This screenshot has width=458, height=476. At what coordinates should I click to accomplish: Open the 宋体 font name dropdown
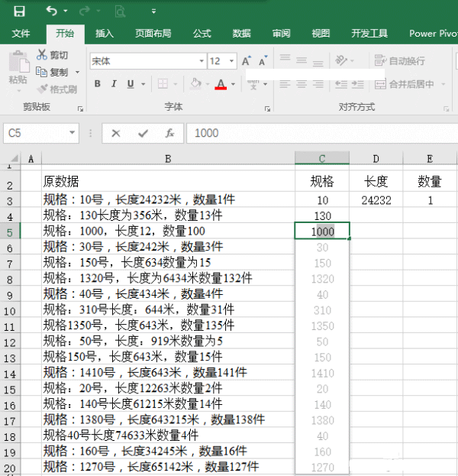[202, 61]
